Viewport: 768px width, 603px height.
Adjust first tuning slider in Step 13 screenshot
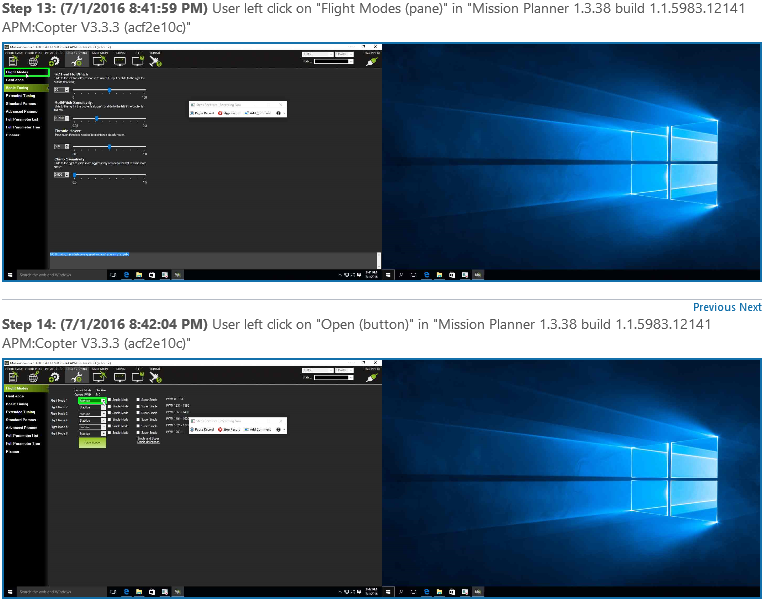click(109, 90)
